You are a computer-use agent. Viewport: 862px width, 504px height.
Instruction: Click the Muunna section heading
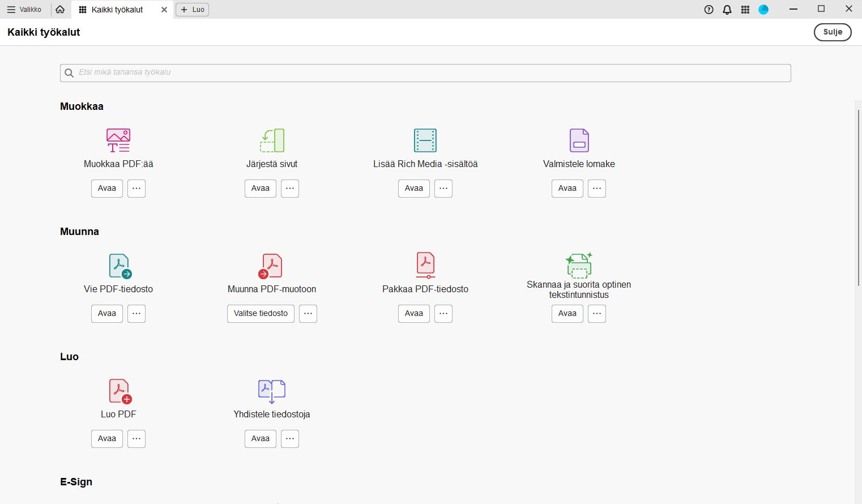[79, 232]
